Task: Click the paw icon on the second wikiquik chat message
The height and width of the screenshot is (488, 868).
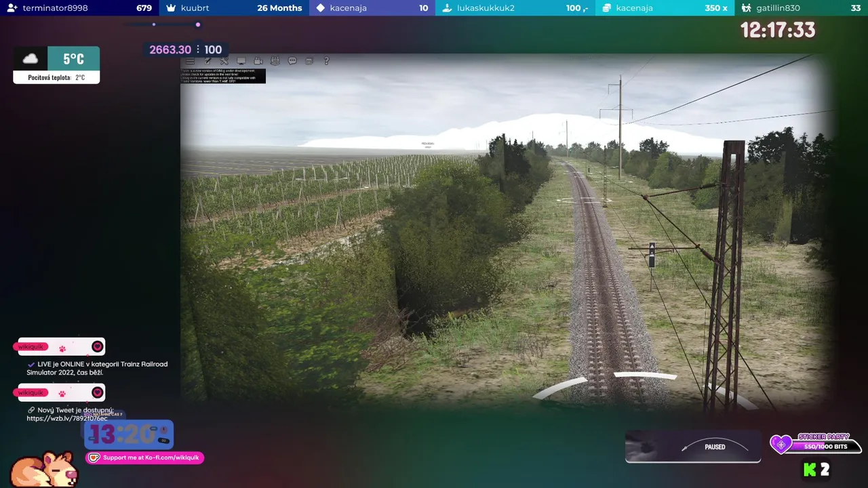Action: tap(62, 393)
